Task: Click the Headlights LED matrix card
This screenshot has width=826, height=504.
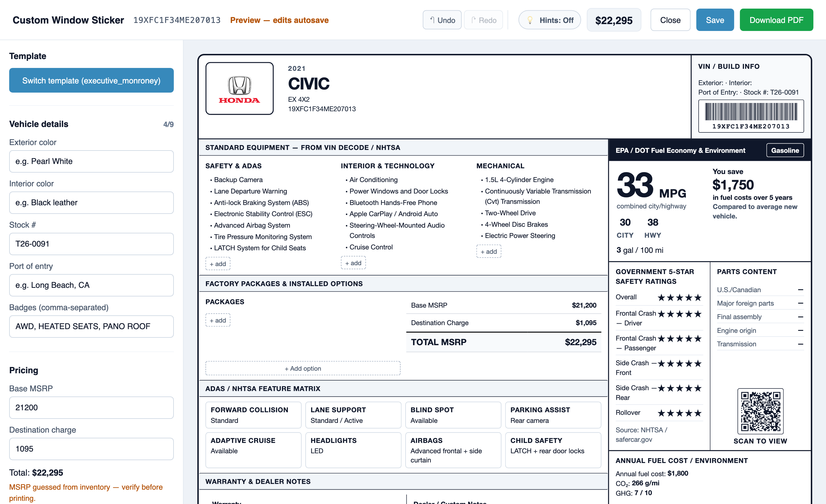Action: [x=353, y=450]
